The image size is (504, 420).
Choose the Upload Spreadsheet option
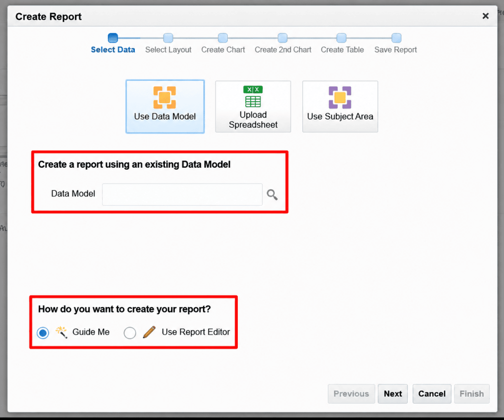tap(253, 106)
